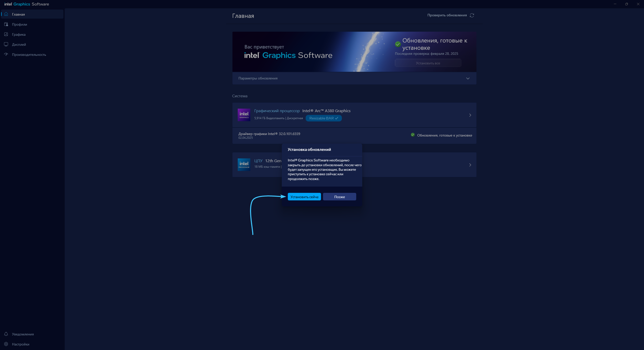Choose Позже in the update dialog
The image size is (644, 350).
340,197
